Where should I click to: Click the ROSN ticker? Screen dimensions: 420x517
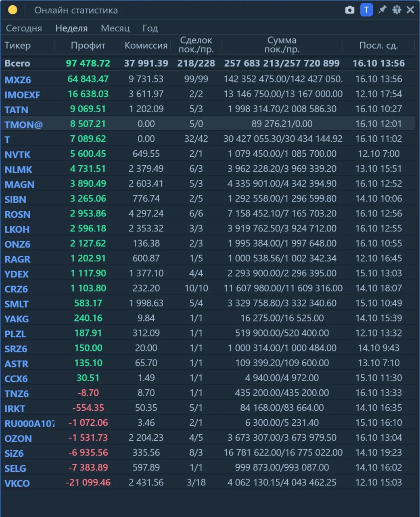pos(17,214)
